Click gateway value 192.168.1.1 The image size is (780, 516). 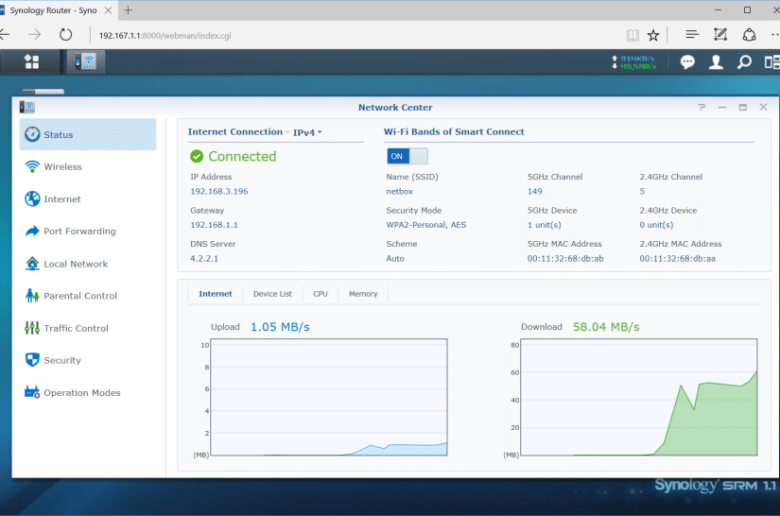tap(214, 225)
